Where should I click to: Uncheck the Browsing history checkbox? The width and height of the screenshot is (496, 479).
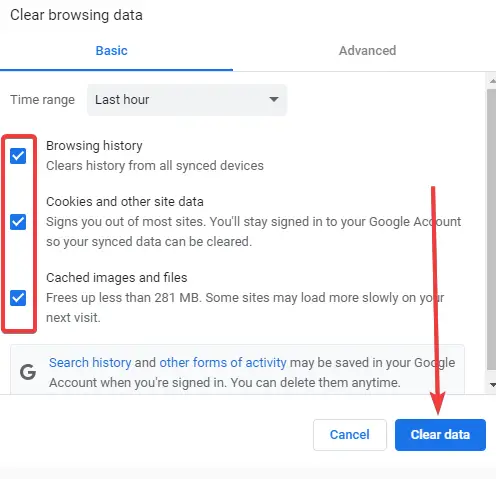[18, 156]
